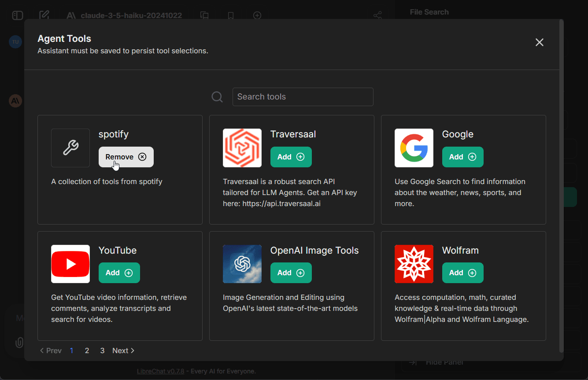Screen dimensions: 588x380
Task: Add the Google search tool
Action: [x=463, y=157]
